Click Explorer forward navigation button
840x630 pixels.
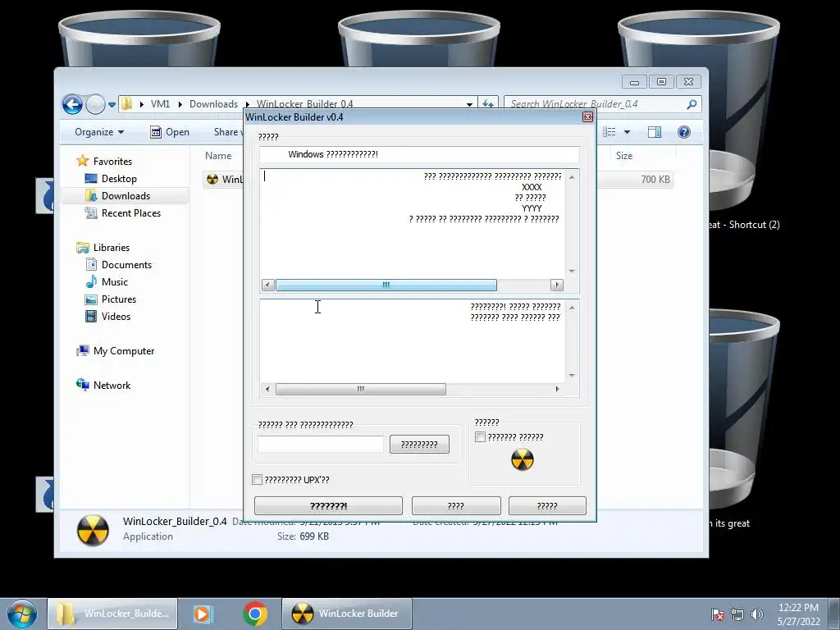click(x=95, y=104)
